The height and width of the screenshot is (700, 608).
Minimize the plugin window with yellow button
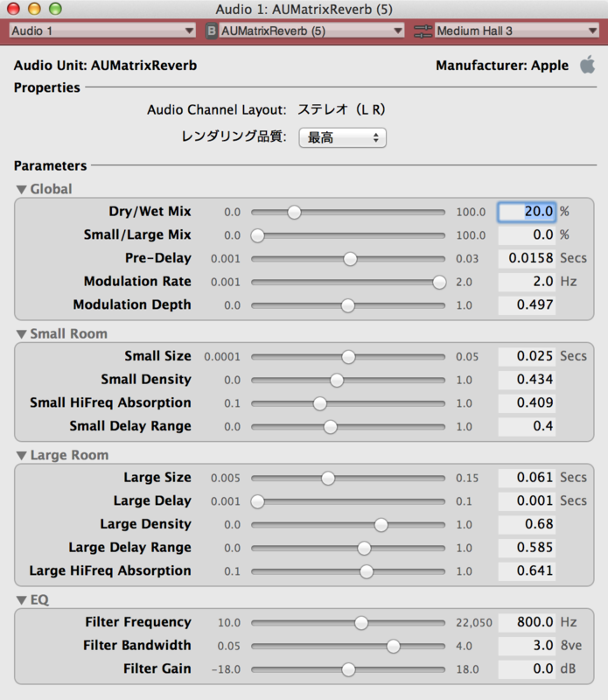click(34, 9)
